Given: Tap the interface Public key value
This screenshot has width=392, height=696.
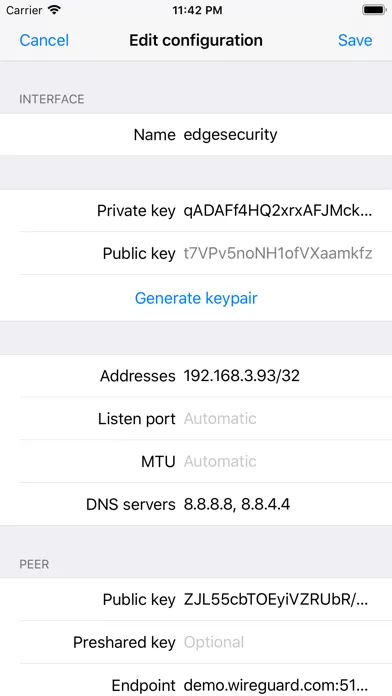Looking at the screenshot, I should tap(277, 253).
